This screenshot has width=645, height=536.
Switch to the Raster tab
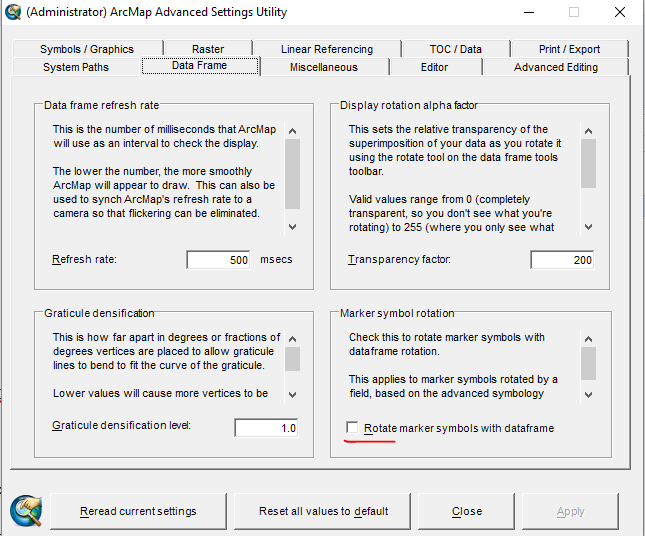[x=206, y=49]
